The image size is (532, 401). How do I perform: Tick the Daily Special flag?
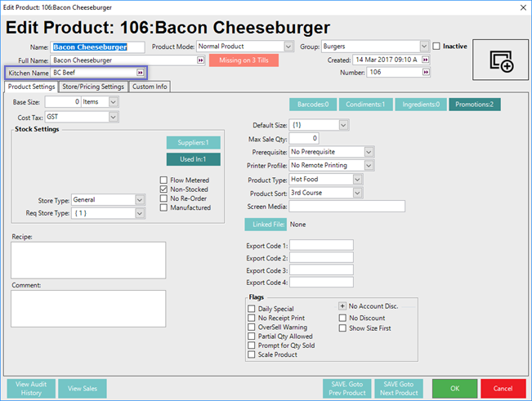pos(252,310)
